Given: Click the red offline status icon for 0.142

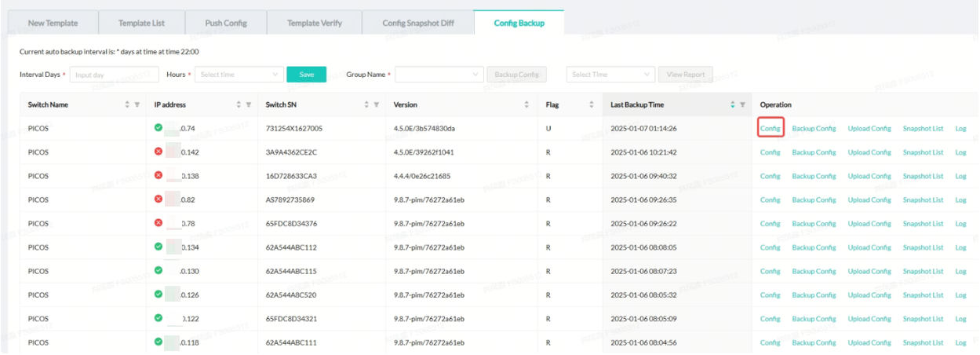Looking at the screenshot, I should coord(159,152).
